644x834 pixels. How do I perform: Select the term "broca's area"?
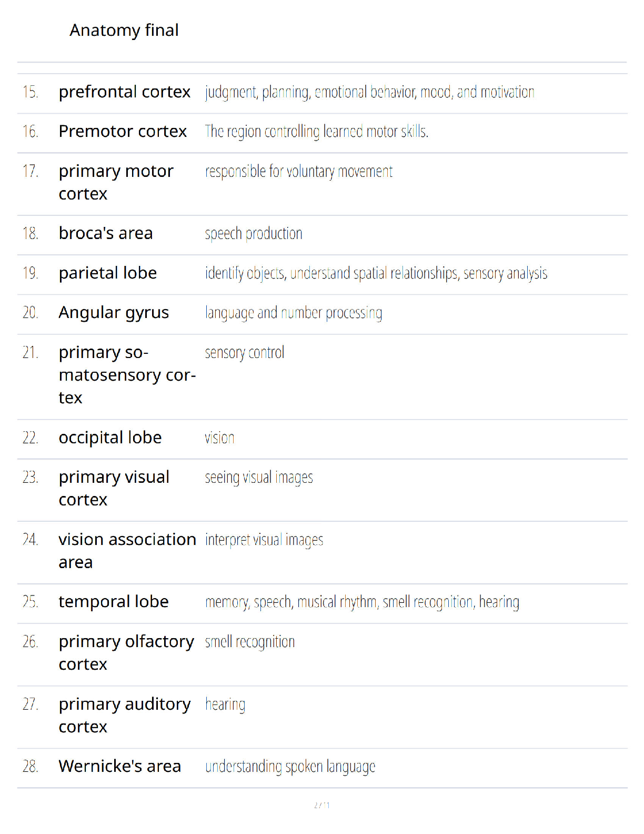106,233
